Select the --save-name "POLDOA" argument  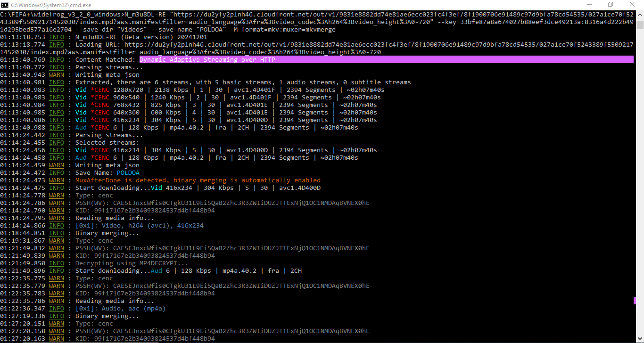point(189,29)
